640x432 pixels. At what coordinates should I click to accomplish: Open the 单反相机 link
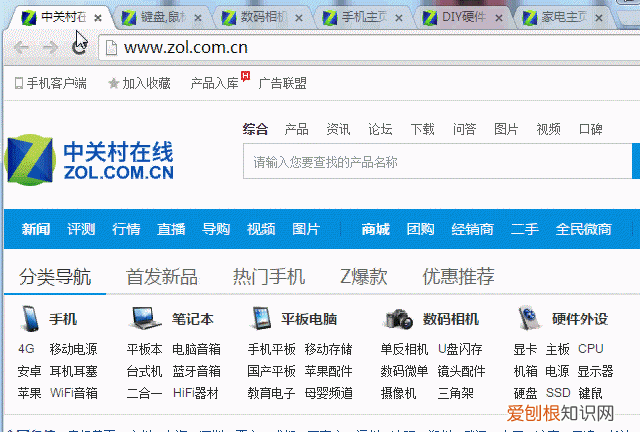coord(404,349)
